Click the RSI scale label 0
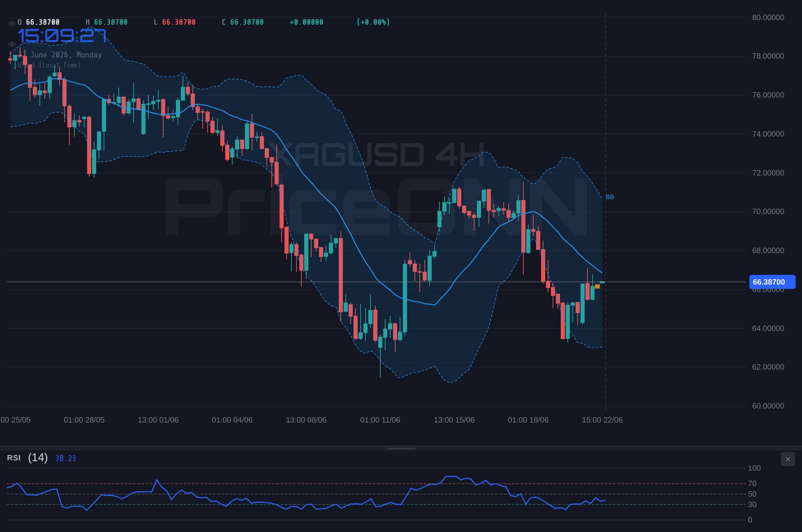Viewport: 802px width, 532px height. pyautogui.click(x=750, y=520)
